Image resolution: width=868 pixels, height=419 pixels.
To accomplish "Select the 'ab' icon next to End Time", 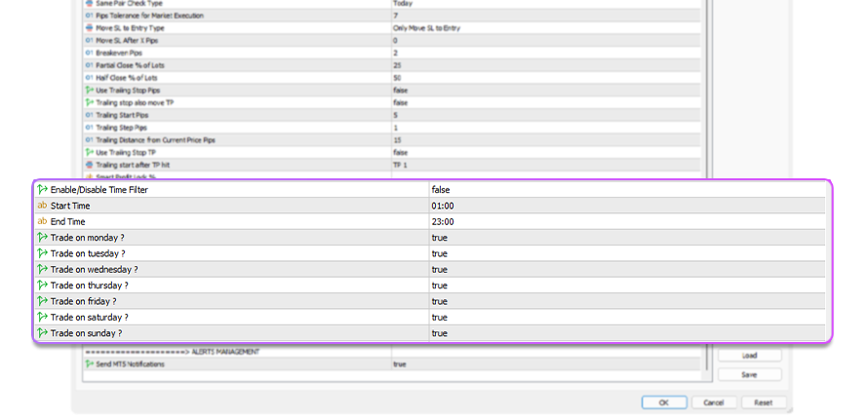I will (42, 221).
